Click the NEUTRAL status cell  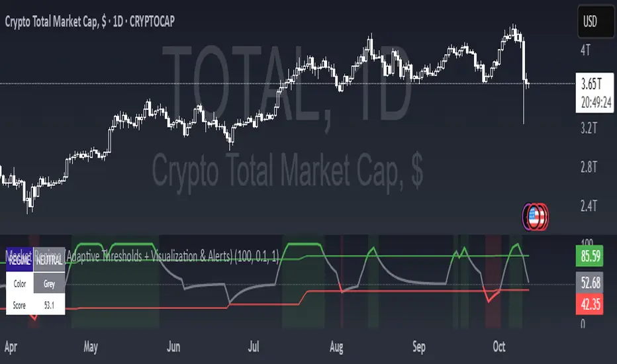coord(50,261)
